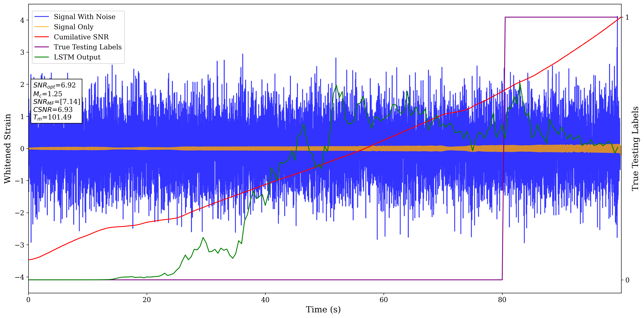Select the 'Signal With Noise' legend text

[84, 17]
